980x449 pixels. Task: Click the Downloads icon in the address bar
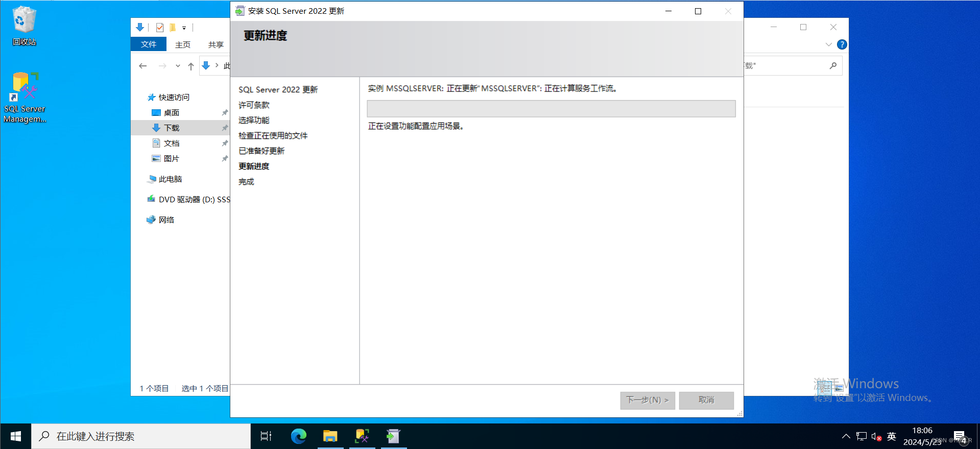tap(206, 65)
